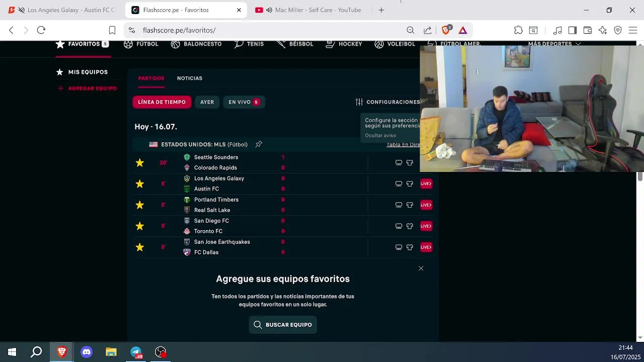Image resolution: width=644 pixels, height=362 pixels.
Task: Reload the current page
Action: (x=41, y=30)
